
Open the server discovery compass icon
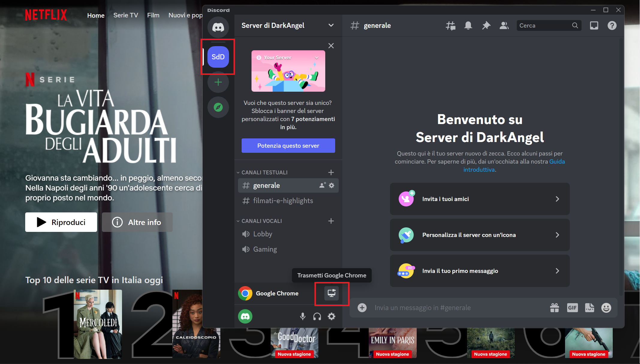point(218,107)
